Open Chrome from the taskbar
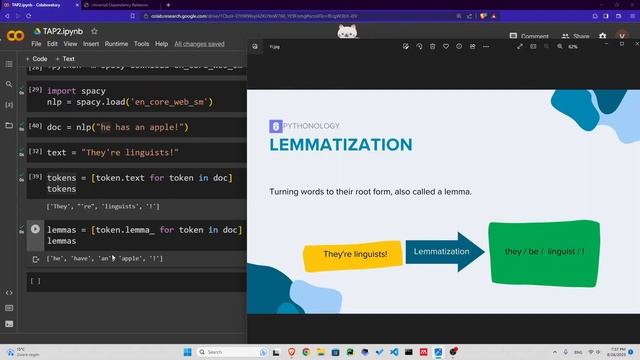 coord(306,352)
